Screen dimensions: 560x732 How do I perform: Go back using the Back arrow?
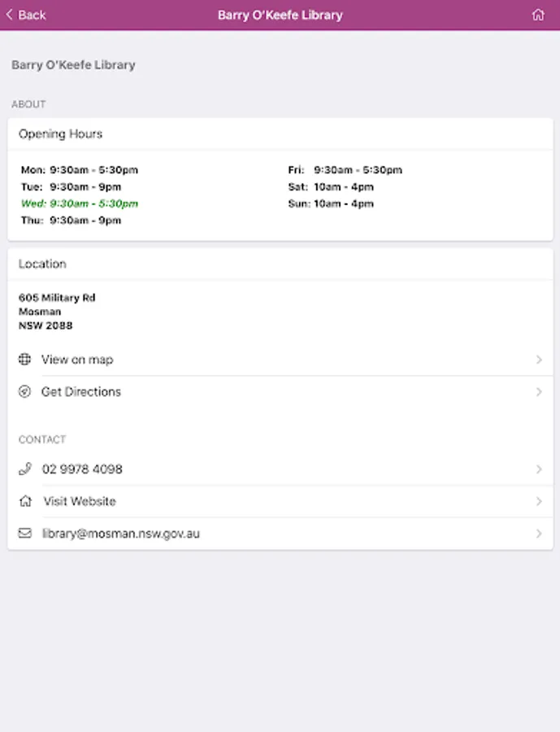(26, 15)
